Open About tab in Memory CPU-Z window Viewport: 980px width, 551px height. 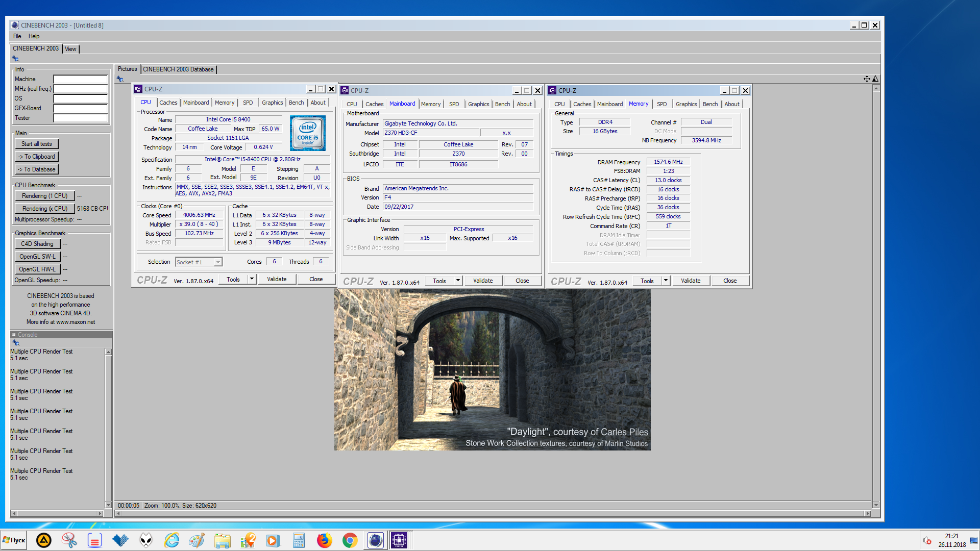[x=731, y=104]
